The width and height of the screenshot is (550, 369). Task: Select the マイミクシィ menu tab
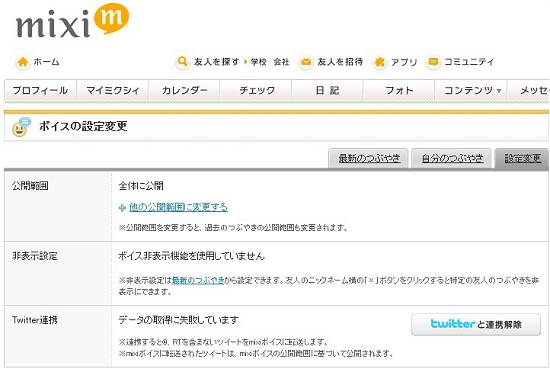(113, 90)
